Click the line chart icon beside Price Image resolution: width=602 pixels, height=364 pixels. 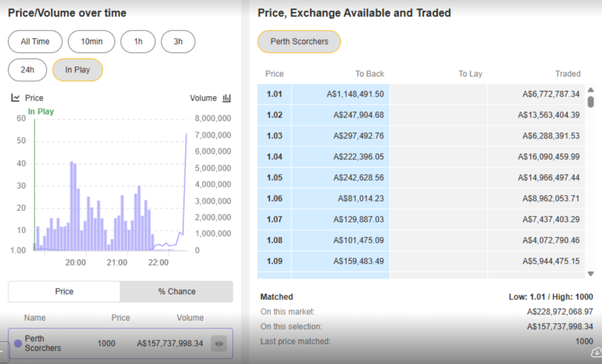15,98
